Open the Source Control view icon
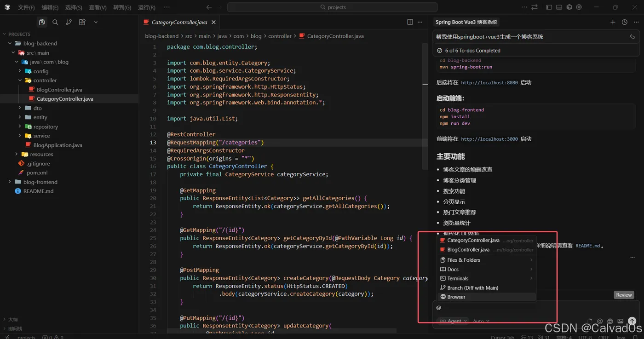The height and width of the screenshot is (339, 644). 69,22
